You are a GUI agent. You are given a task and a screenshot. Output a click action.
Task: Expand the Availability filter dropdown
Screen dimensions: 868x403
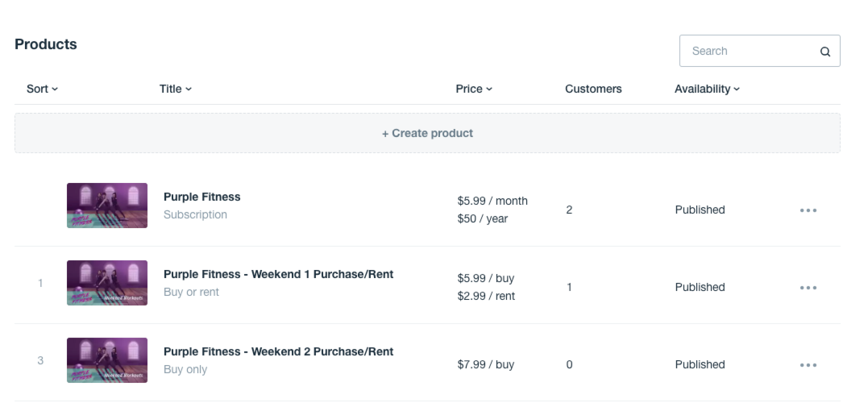pyautogui.click(x=706, y=89)
